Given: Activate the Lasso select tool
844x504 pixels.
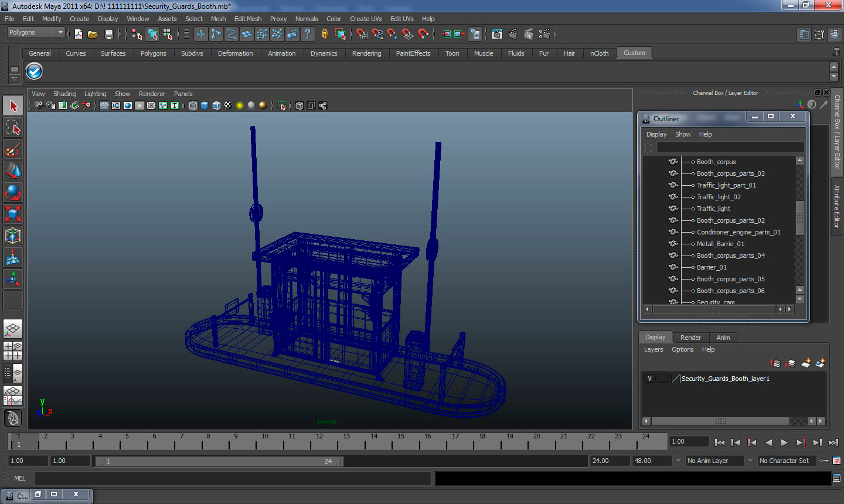Looking at the screenshot, I should 13,127.
